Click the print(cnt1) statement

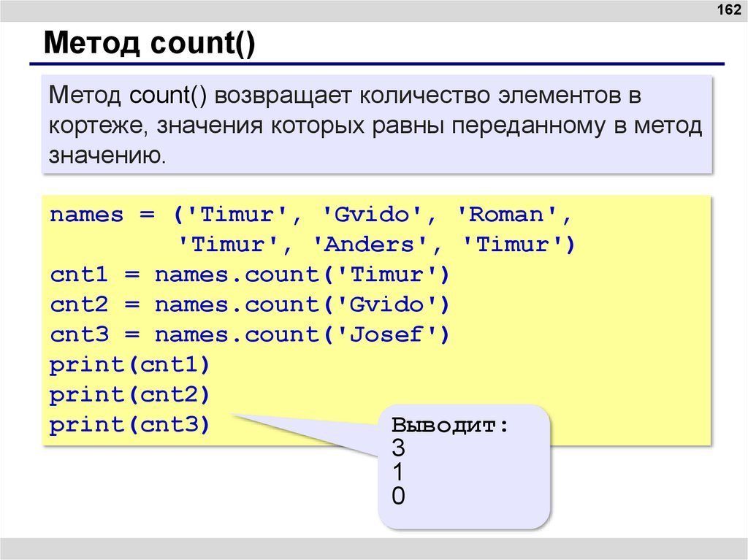click(129, 364)
